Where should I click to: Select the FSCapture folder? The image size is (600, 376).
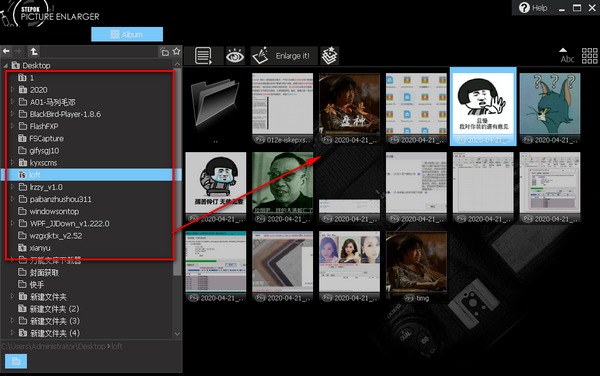pos(47,138)
